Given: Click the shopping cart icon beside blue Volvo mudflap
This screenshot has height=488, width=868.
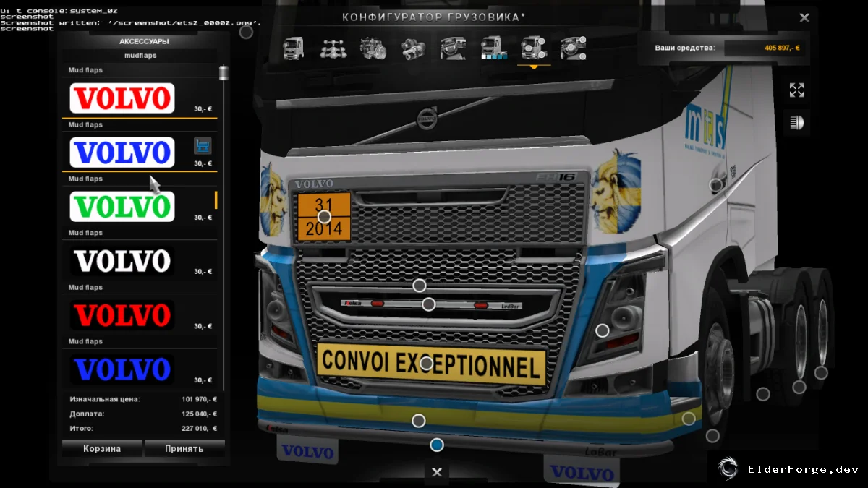Looking at the screenshot, I should click(x=203, y=146).
